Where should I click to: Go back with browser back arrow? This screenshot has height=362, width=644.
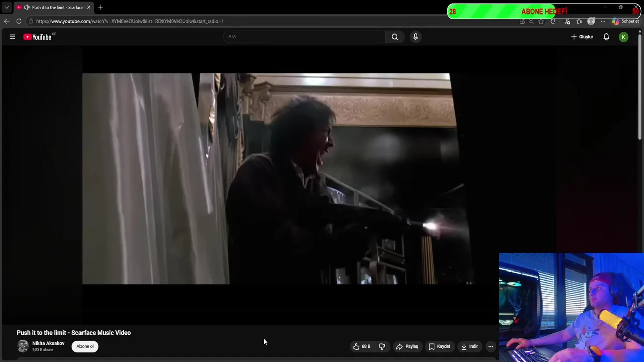[x=6, y=21]
